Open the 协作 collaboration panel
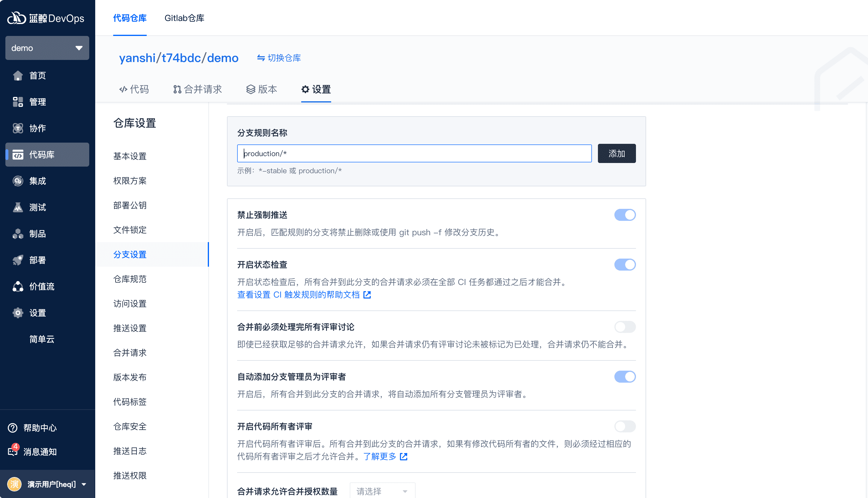The height and width of the screenshot is (498, 868). coord(18,128)
